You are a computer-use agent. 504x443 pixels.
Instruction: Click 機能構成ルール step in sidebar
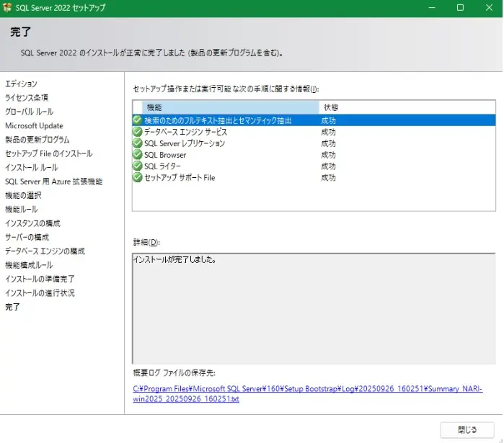click(x=29, y=265)
